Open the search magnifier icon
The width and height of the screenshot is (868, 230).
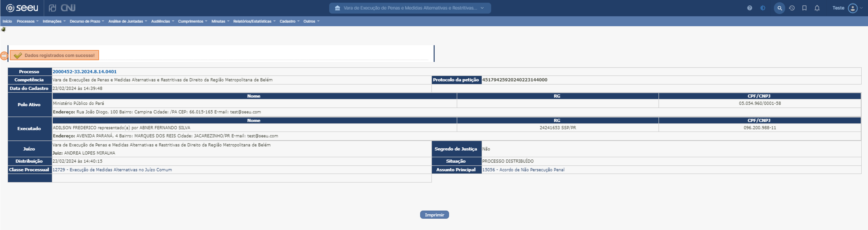779,8
